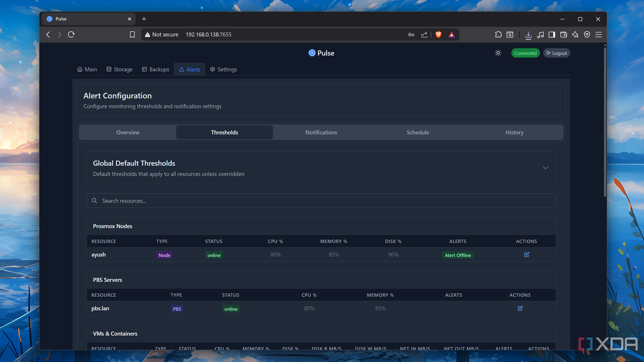
Task: Click the Not secure site warning
Action: coord(162,35)
